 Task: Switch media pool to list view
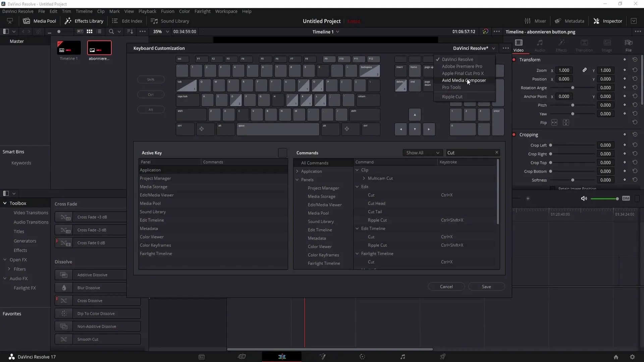[99, 32]
